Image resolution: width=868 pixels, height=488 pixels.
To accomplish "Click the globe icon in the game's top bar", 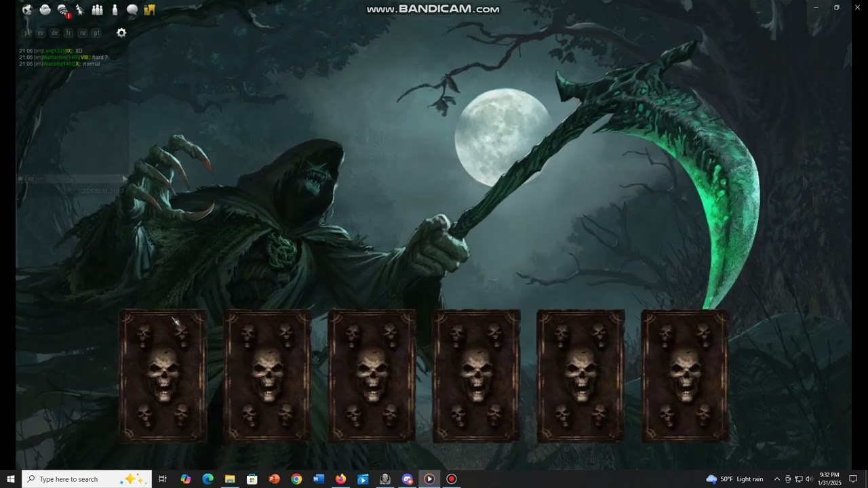I will [x=27, y=9].
